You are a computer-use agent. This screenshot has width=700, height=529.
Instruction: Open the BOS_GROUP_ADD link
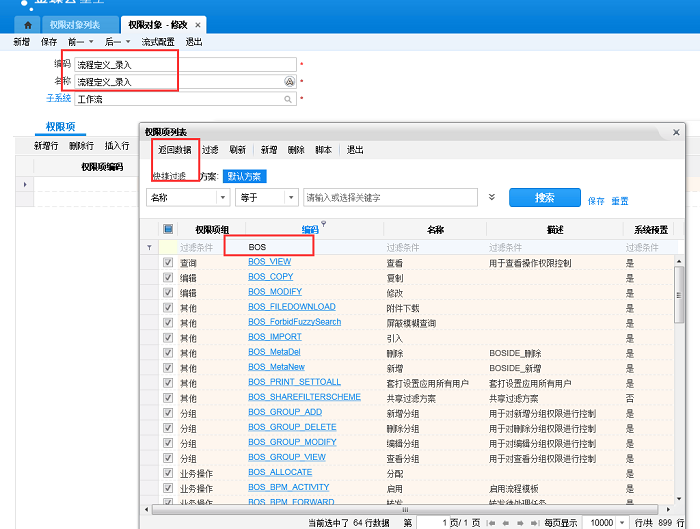(285, 412)
